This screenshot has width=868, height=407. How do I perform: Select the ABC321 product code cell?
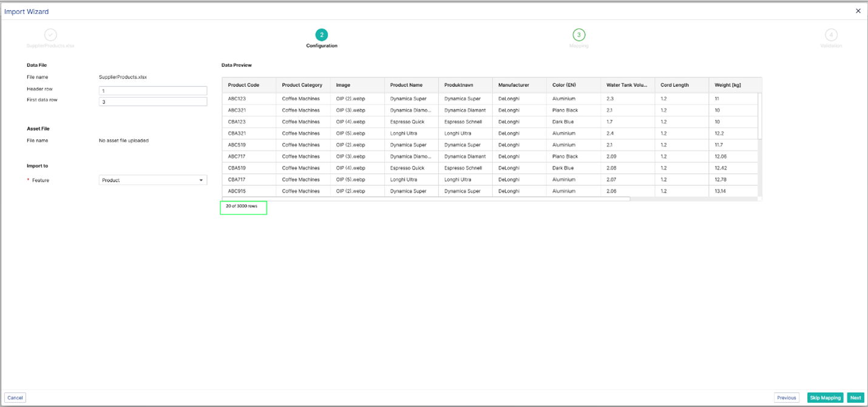(249, 111)
